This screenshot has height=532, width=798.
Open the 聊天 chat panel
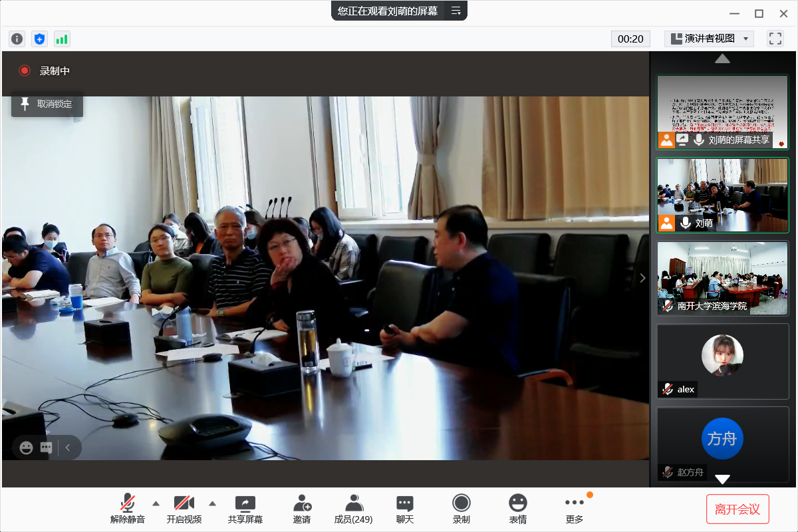tap(405, 509)
